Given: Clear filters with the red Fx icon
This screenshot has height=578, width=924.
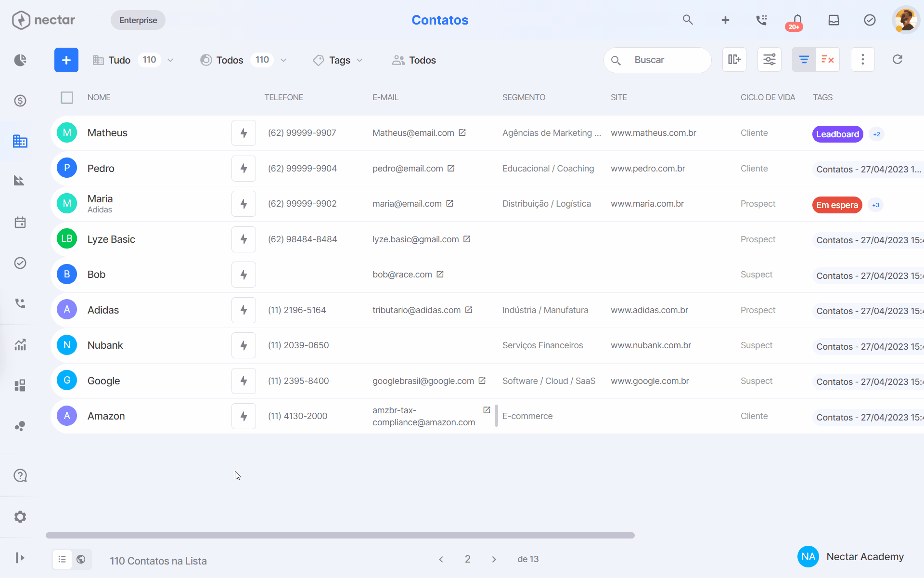Looking at the screenshot, I should 828,60.
